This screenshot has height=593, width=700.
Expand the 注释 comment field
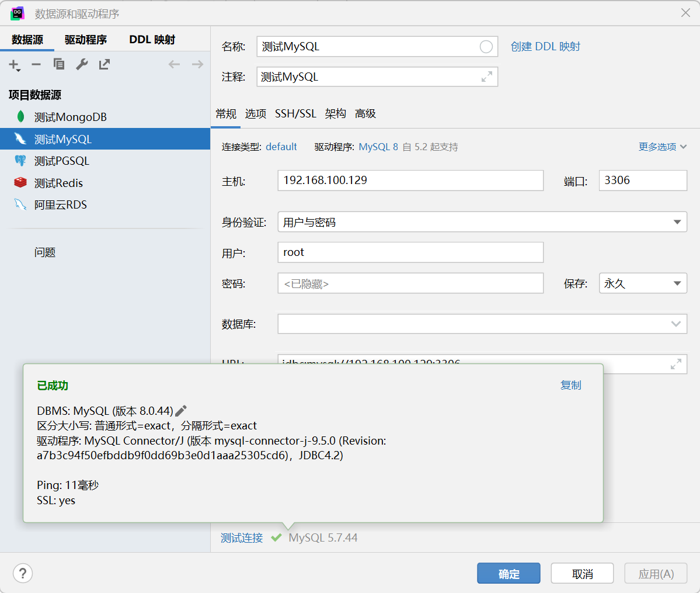pyautogui.click(x=487, y=77)
